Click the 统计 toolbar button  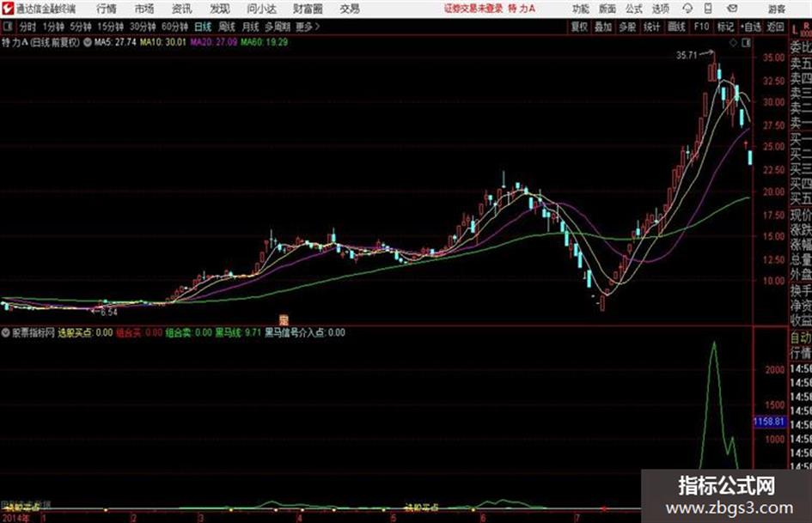coord(651,27)
